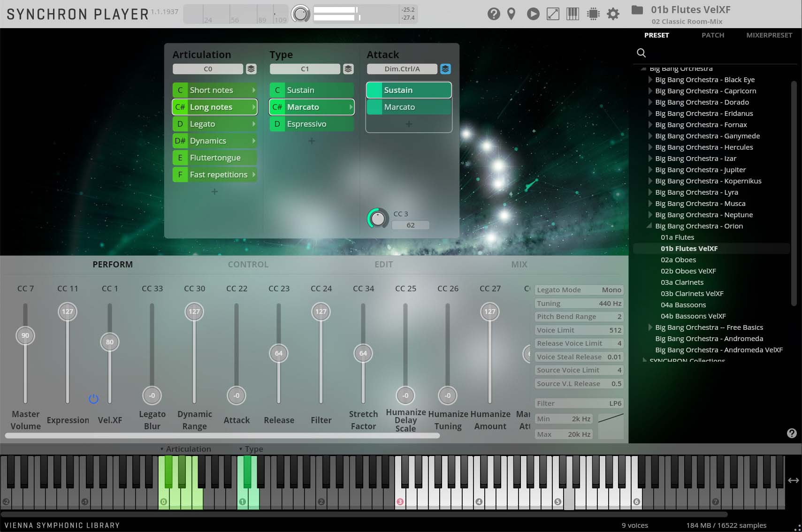This screenshot has height=532, width=802.
Task: Click the Voice Limit 512 field
Action: point(579,330)
